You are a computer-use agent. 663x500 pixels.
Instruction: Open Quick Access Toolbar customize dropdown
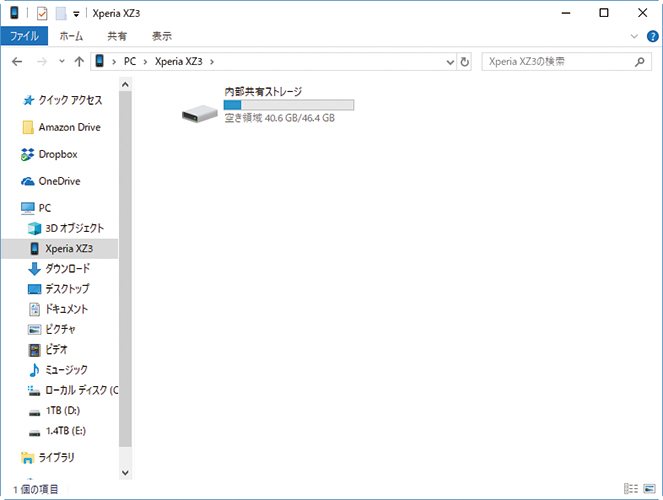click(x=76, y=14)
